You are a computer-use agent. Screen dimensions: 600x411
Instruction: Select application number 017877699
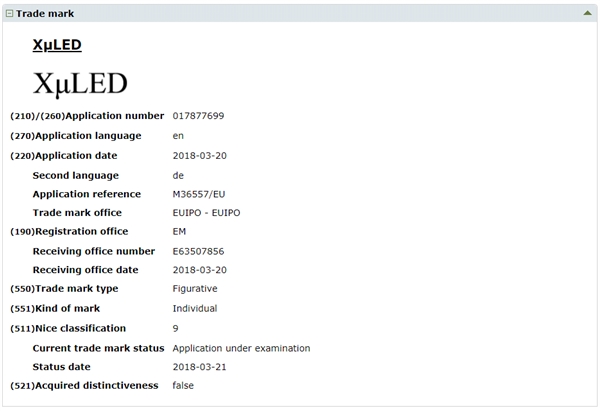tap(198, 116)
